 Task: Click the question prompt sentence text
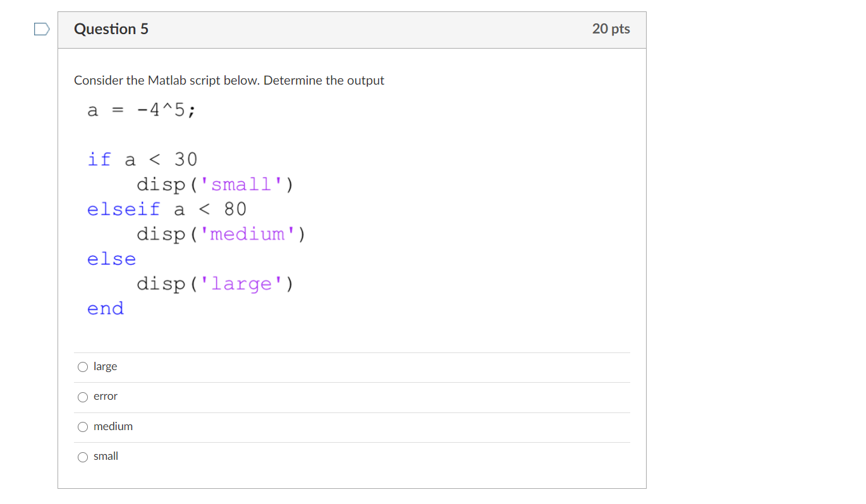tap(229, 80)
